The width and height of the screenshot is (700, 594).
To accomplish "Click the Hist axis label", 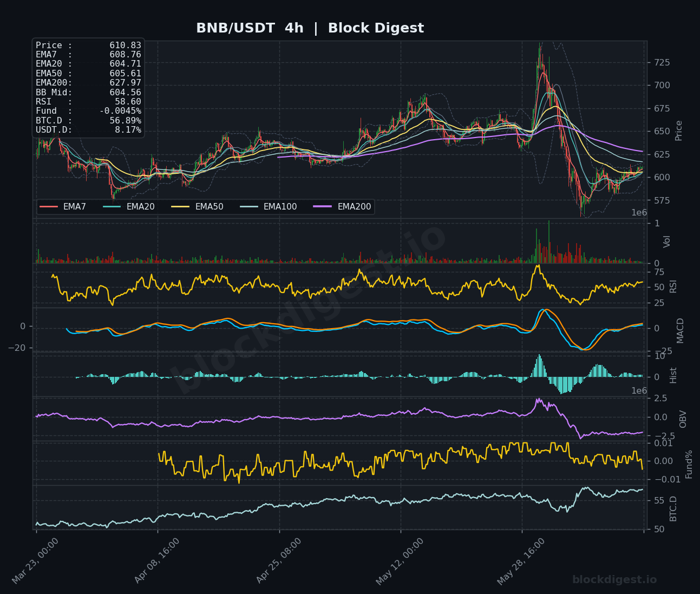I will [673, 375].
